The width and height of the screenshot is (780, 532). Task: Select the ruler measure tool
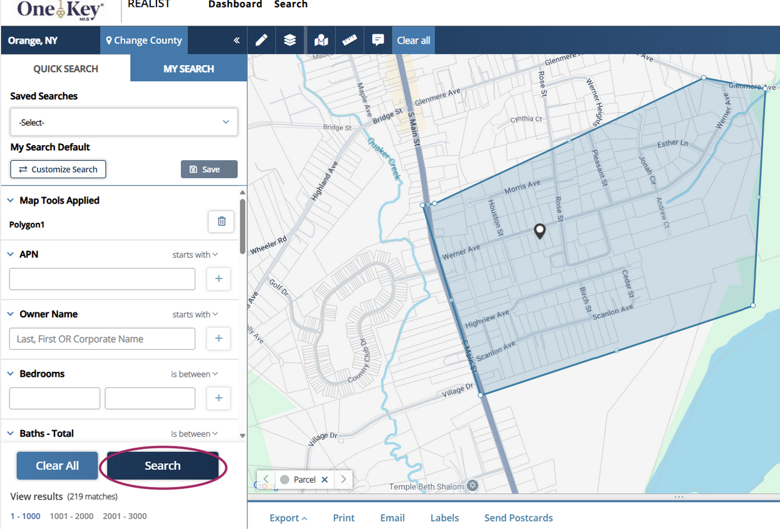pyautogui.click(x=349, y=40)
